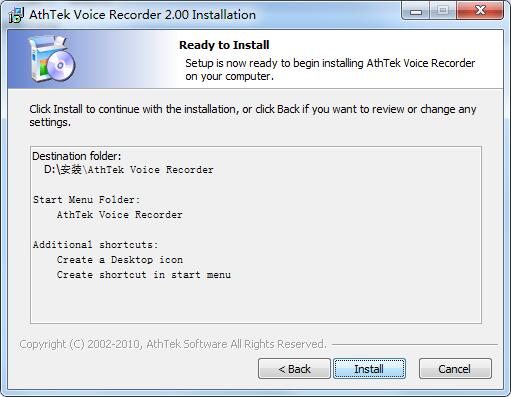Go back with the < Back button
This screenshot has width=511, height=397.
(294, 369)
